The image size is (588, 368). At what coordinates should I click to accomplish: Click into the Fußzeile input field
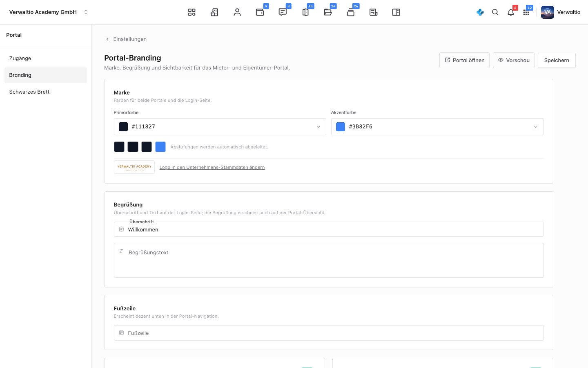coord(329,333)
